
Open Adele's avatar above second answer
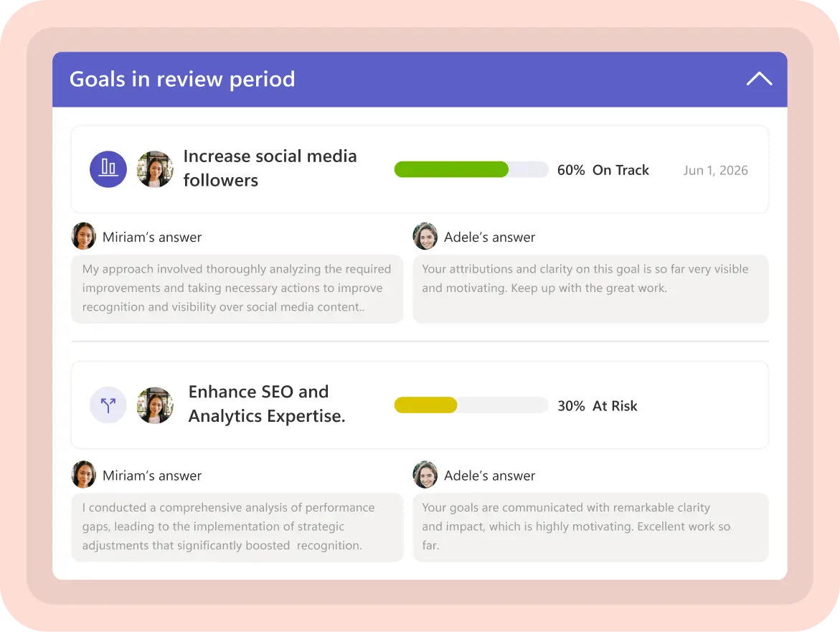[x=425, y=474]
